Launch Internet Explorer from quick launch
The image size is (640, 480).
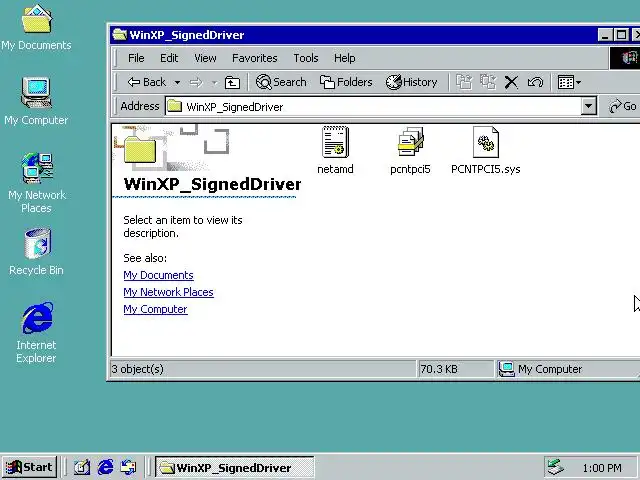pos(105,467)
